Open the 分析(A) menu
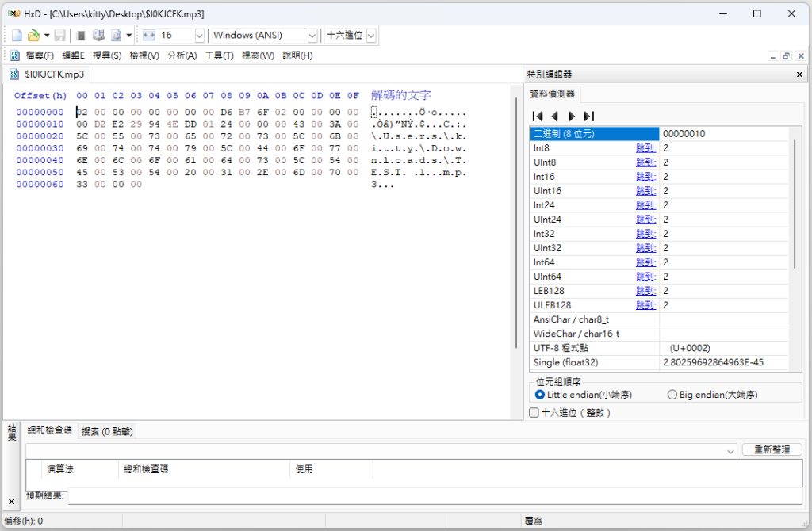This screenshot has width=812, height=531. [182, 55]
